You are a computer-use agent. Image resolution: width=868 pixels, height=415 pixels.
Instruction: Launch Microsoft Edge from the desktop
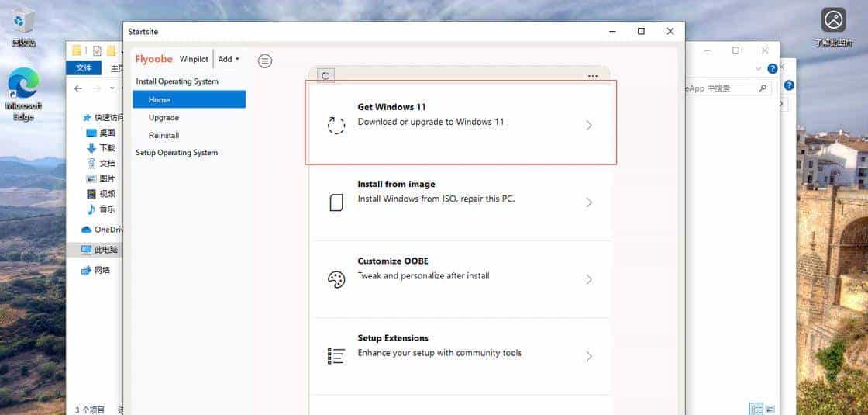coord(23,94)
